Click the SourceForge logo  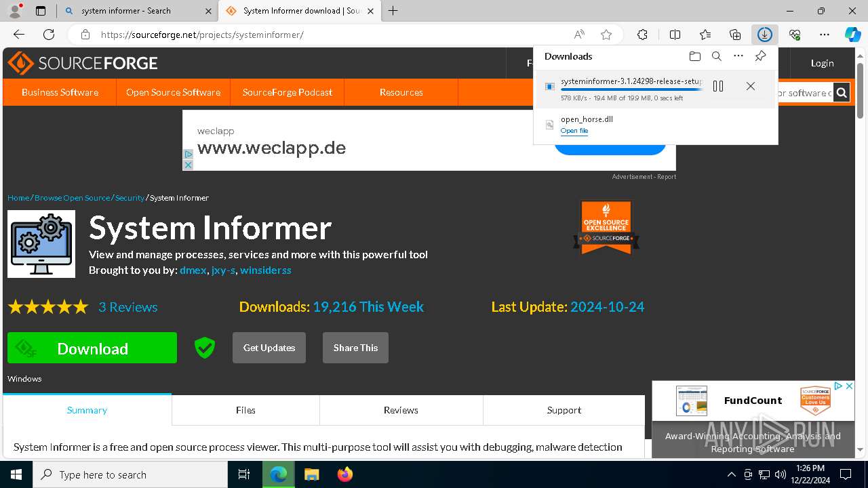pos(83,63)
